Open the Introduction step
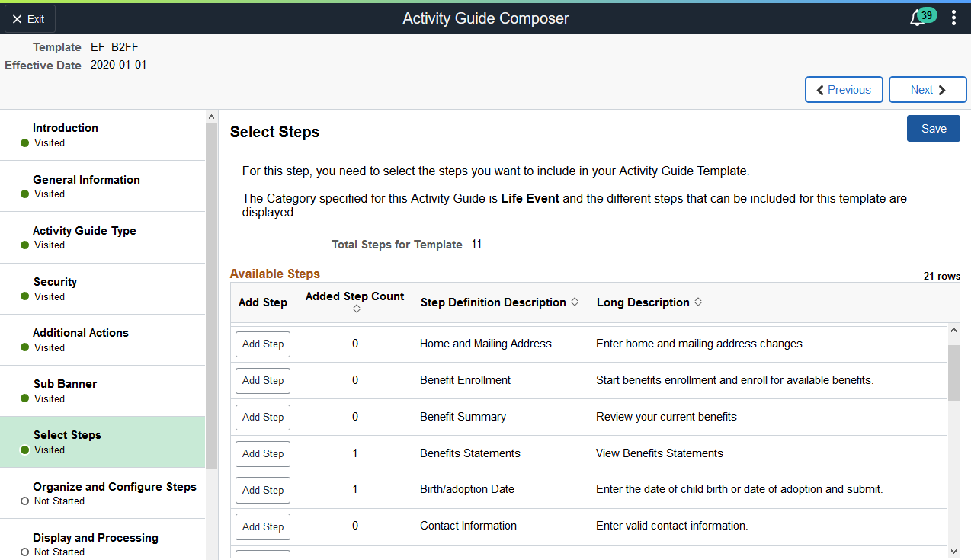This screenshot has width=971, height=560. coord(103,135)
